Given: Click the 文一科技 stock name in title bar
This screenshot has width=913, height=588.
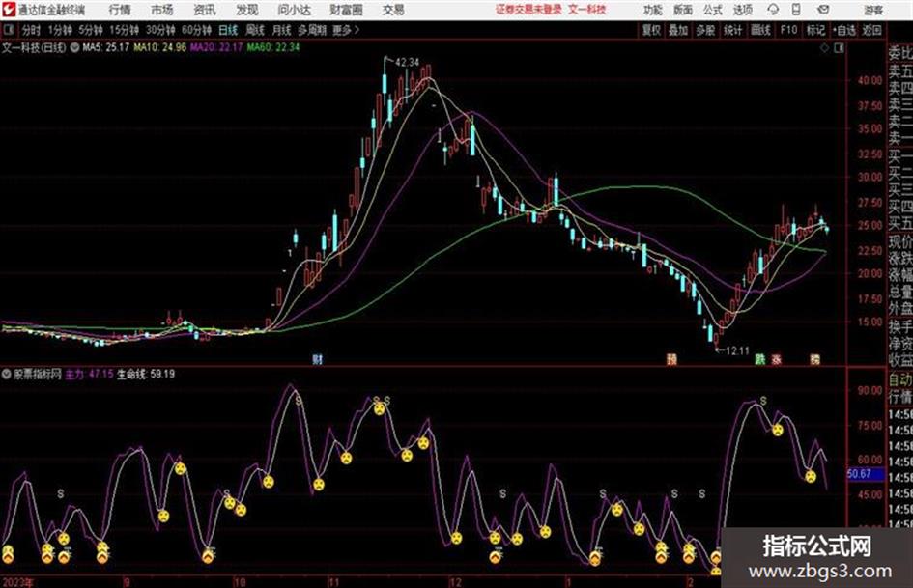Looking at the screenshot, I should (587, 10).
